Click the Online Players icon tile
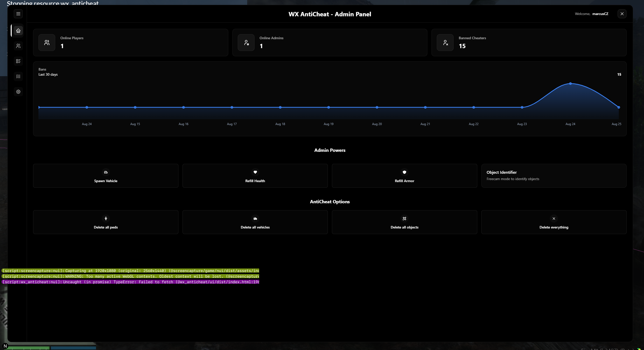The width and height of the screenshot is (644, 350). (47, 43)
